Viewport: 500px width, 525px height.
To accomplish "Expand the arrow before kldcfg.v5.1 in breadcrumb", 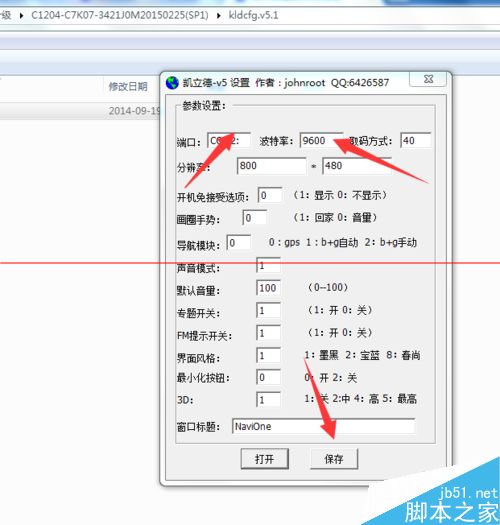I will pyautogui.click(x=219, y=15).
